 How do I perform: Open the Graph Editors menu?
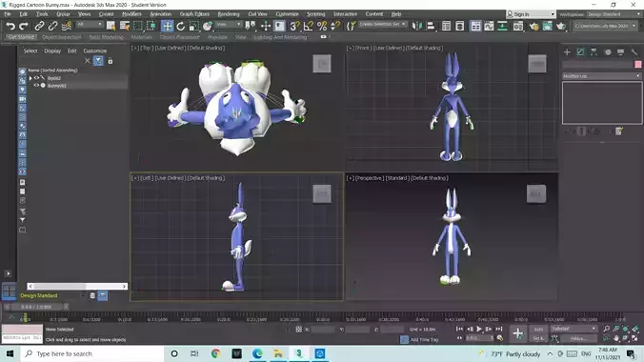(x=194, y=14)
